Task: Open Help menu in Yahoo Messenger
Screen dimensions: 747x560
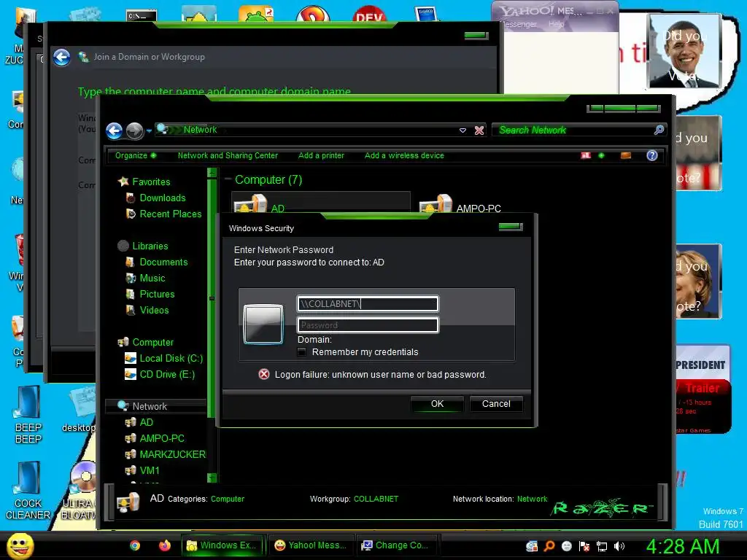Action: [x=556, y=24]
